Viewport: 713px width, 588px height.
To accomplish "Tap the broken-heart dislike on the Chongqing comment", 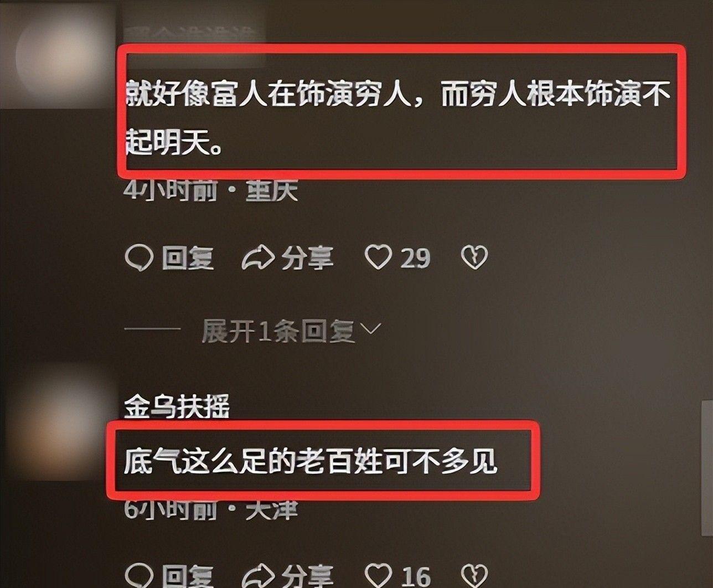I will [x=474, y=257].
